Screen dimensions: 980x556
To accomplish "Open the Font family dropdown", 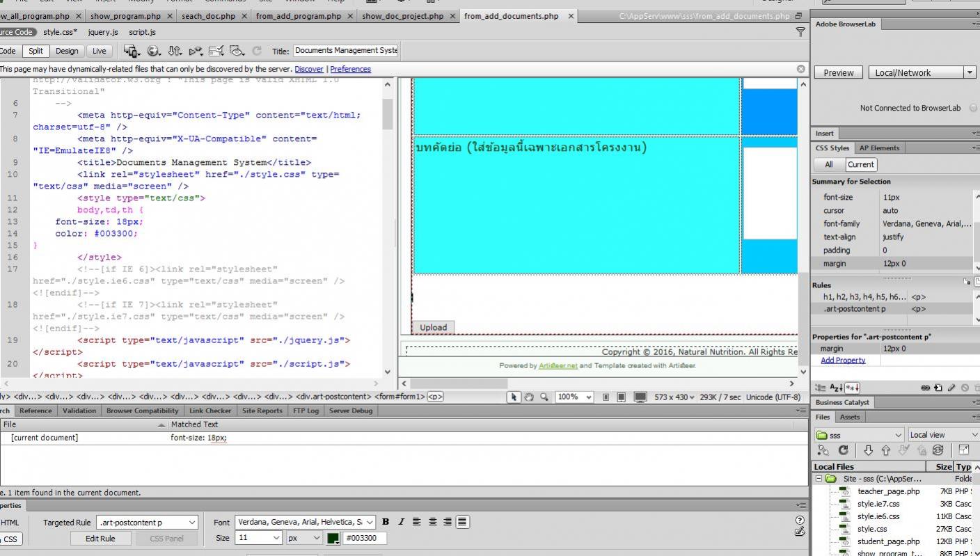I will click(x=305, y=522).
